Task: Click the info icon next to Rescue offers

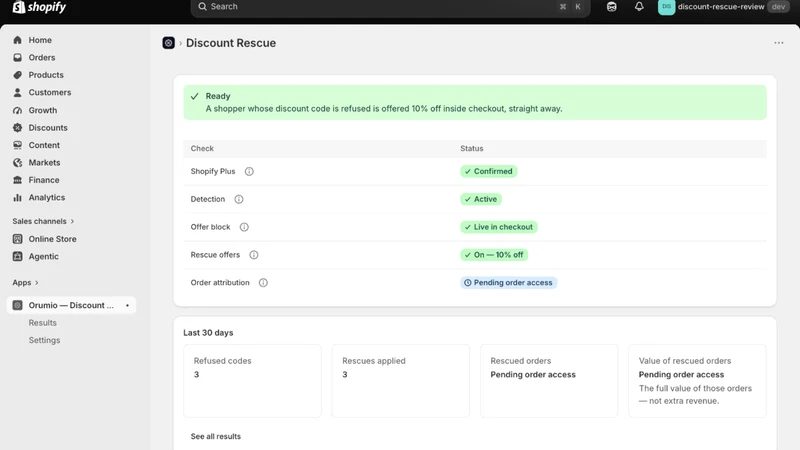Action: coord(254,255)
